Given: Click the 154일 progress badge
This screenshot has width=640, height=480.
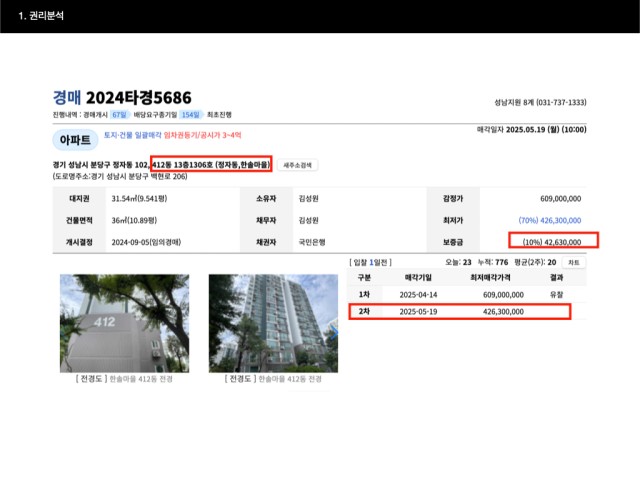Looking at the screenshot, I should [x=191, y=115].
